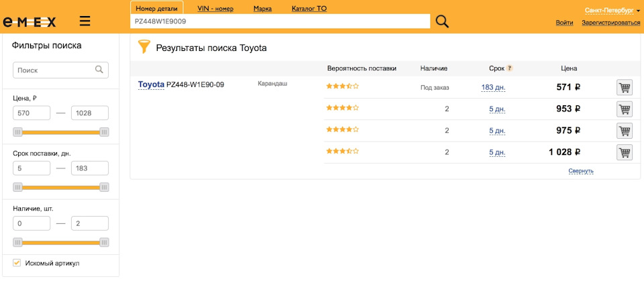644x281 pixels.
Task: Click right handle of Наличие slider
Action: pos(105,242)
